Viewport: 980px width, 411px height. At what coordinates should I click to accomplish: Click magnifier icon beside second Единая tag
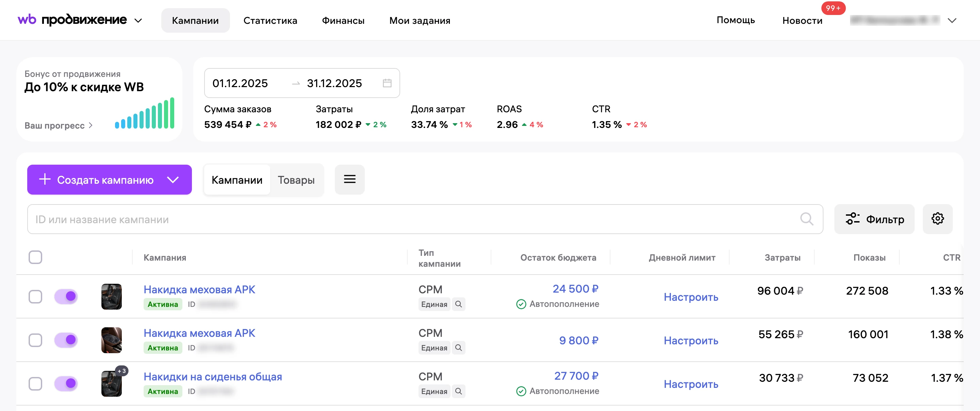[458, 347]
